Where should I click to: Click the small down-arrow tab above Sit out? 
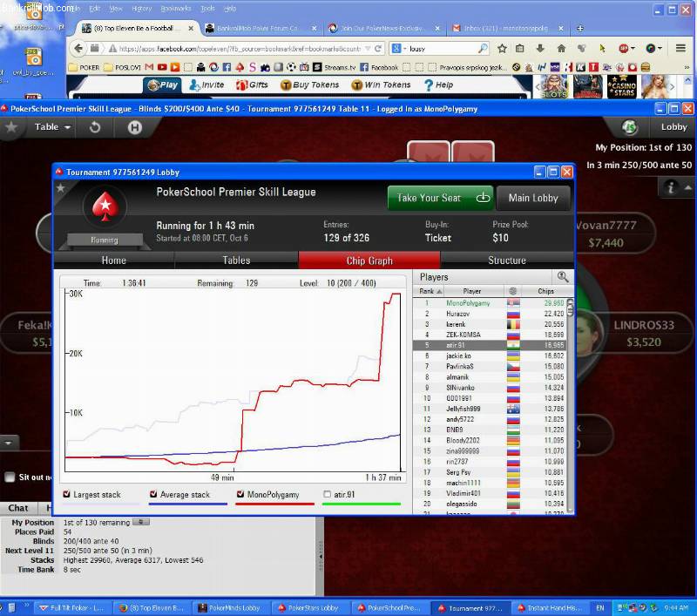(9, 443)
